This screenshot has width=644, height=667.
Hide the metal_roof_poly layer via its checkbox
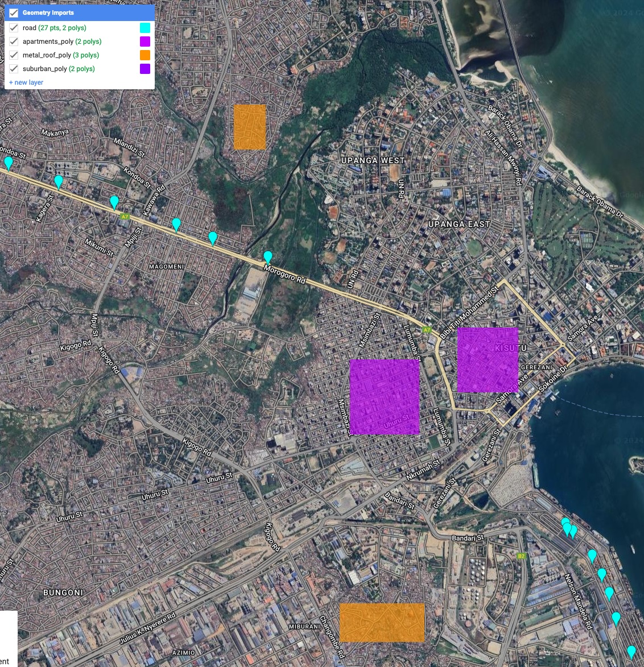click(14, 55)
